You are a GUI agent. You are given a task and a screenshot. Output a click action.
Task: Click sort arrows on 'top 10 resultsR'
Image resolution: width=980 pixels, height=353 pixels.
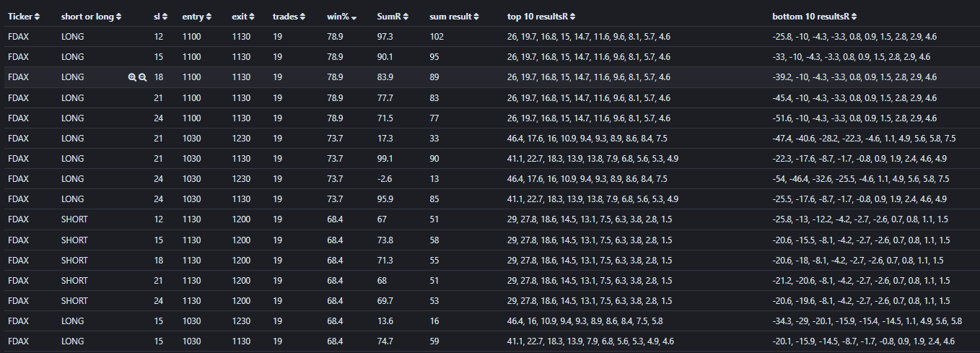(x=572, y=17)
